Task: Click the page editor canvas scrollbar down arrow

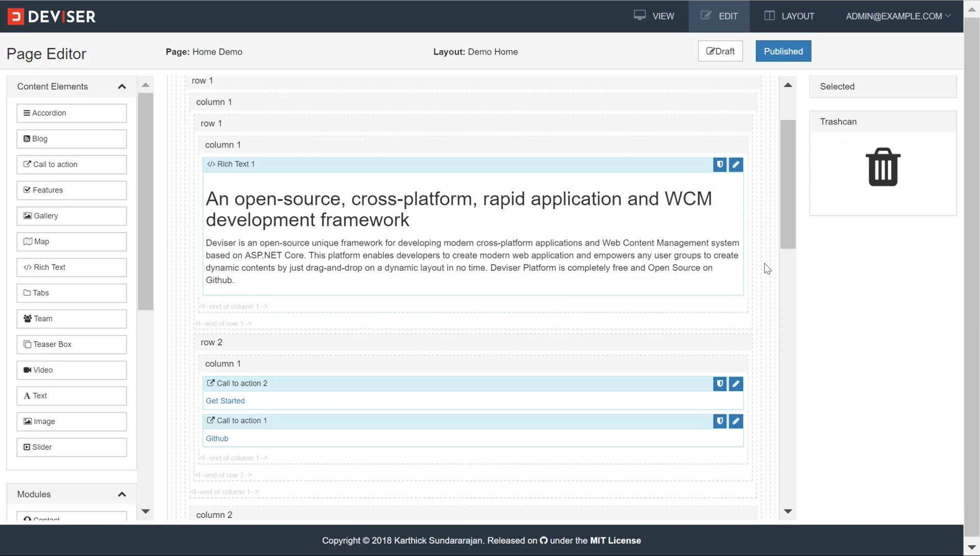Action: (788, 511)
